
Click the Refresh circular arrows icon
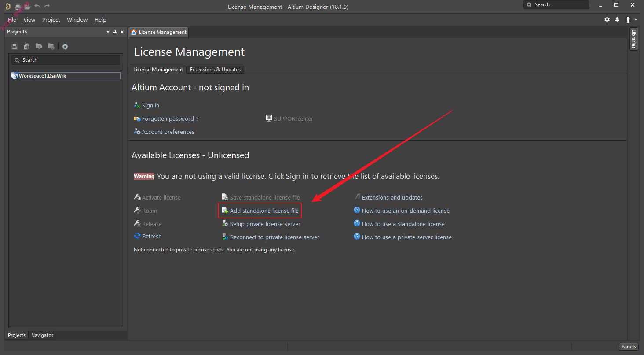(137, 236)
